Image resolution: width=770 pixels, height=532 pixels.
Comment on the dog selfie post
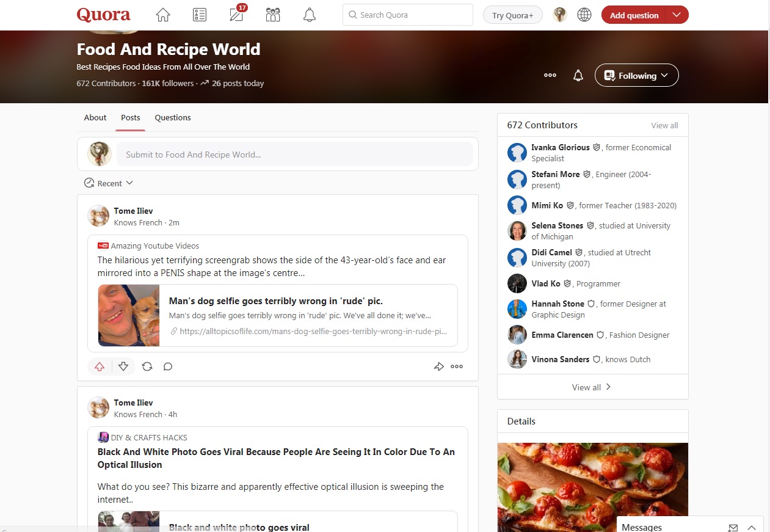click(x=168, y=366)
